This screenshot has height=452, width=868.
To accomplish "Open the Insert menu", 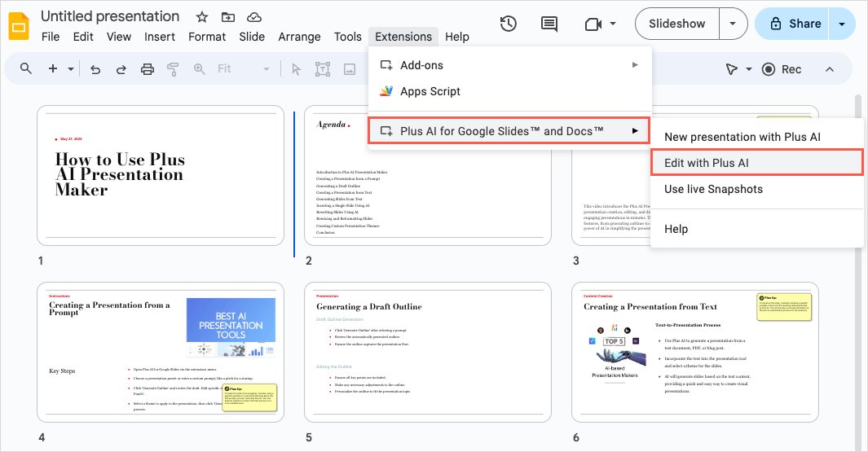I will (160, 37).
